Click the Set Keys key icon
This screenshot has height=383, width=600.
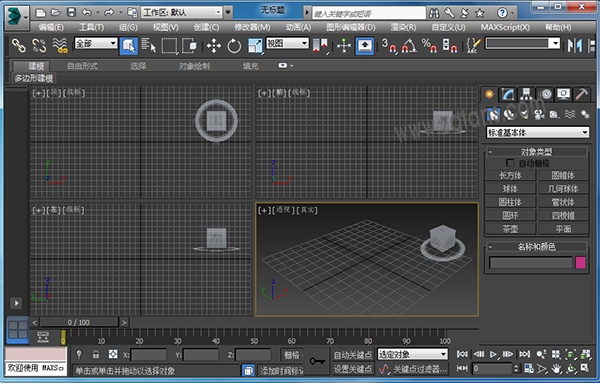click(317, 361)
